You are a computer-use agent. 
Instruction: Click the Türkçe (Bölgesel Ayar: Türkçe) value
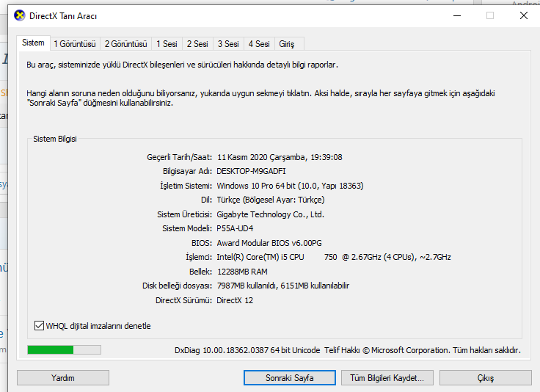click(271, 200)
